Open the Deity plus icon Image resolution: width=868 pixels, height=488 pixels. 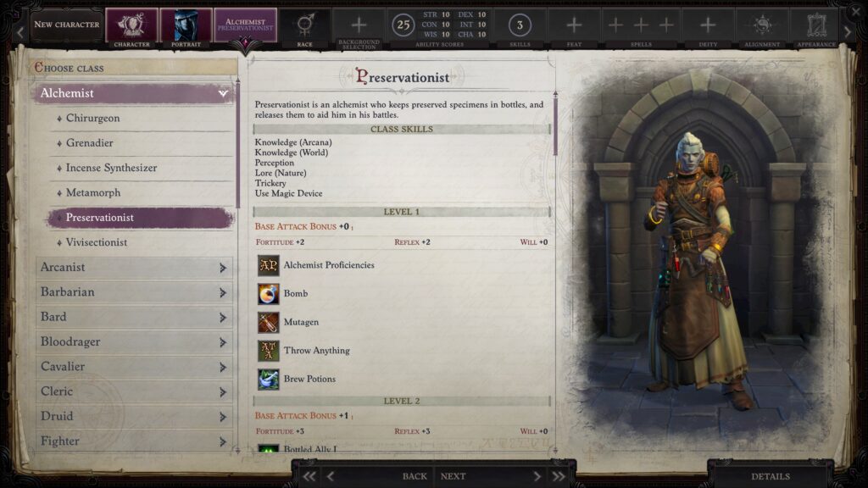(x=708, y=25)
